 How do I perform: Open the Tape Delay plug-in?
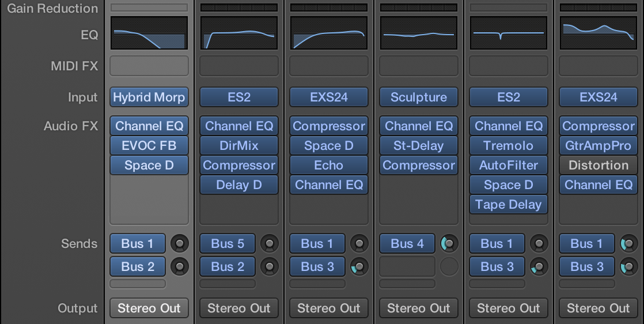pyautogui.click(x=509, y=205)
